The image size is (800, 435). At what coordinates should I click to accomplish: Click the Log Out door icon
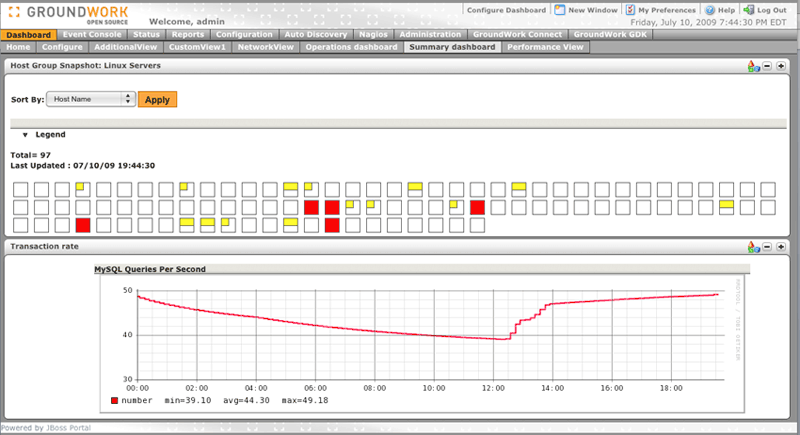tap(748, 10)
